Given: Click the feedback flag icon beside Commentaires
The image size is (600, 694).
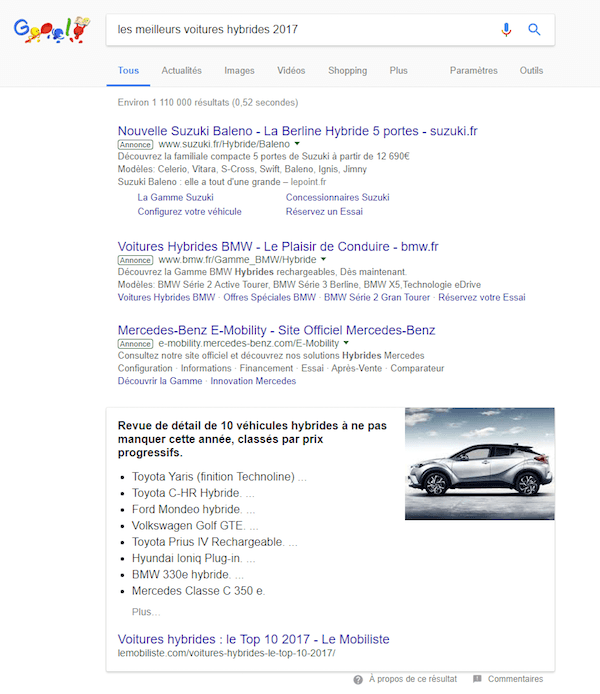Looking at the screenshot, I should 477,679.
